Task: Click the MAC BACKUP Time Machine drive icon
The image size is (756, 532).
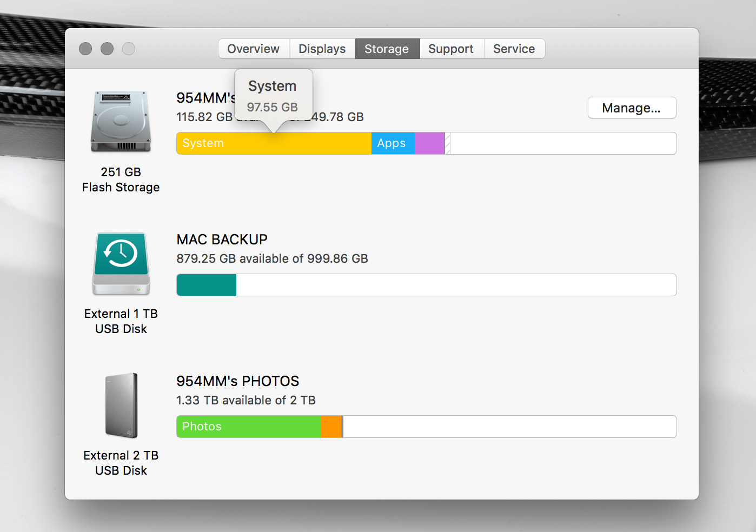Action: tap(121, 263)
